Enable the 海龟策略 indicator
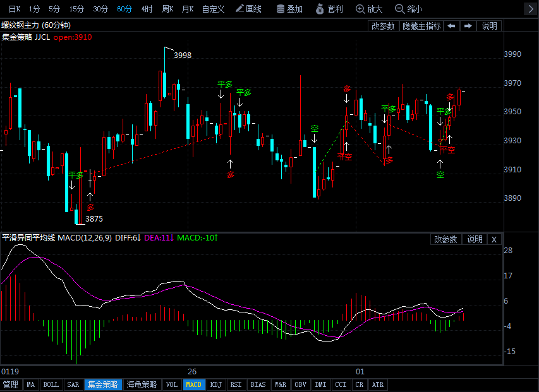The width and height of the screenshot is (539, 392). coord(142,384)
